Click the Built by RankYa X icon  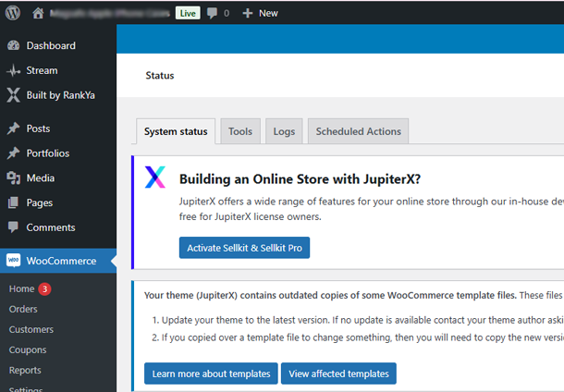tap(14, 95)
